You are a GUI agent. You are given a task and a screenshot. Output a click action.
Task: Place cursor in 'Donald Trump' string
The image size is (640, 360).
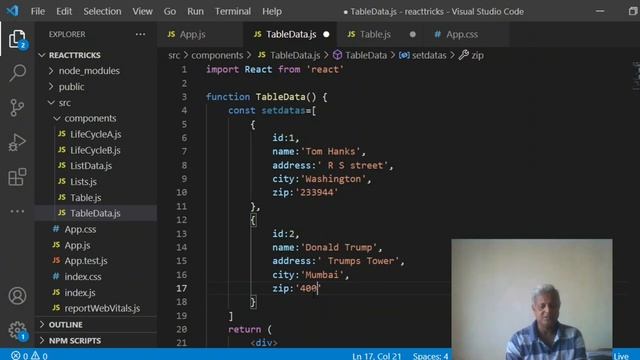339,247
